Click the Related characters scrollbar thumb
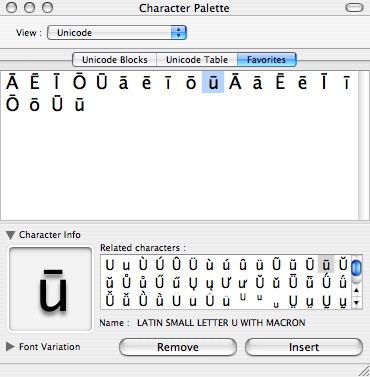 point(356,268)
